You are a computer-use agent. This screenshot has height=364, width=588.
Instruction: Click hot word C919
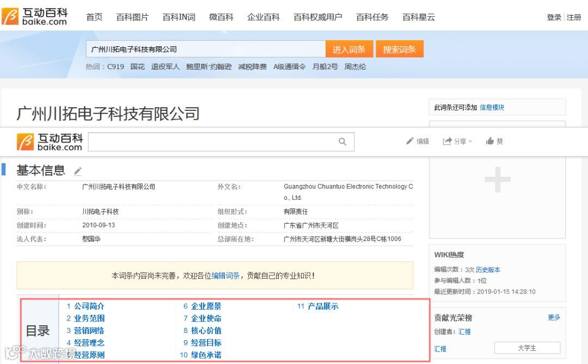(115, 67)
